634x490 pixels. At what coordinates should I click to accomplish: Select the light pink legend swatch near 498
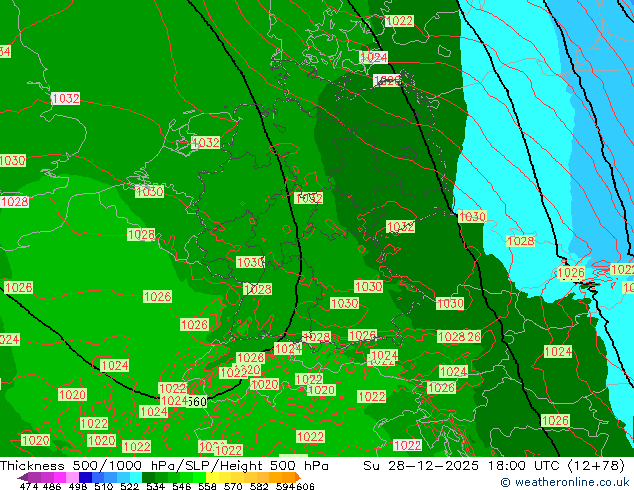pos(73,477)
